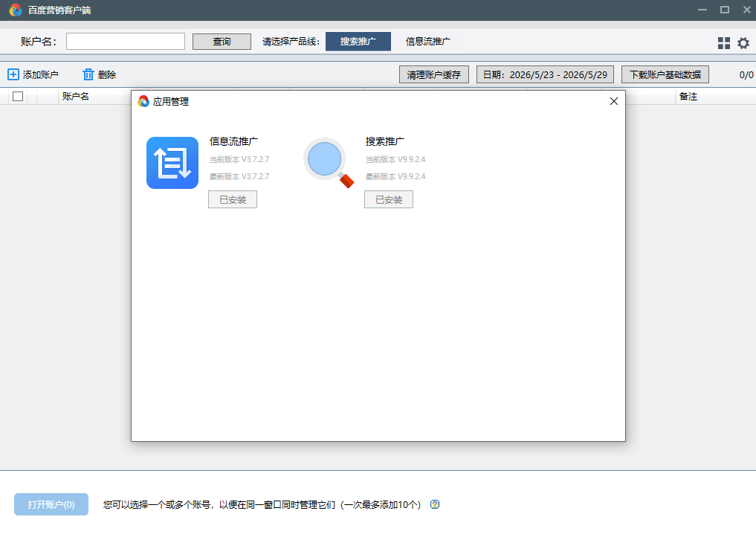This screenshot has height=537, width=756.
Task: Switch to 信息流推广 product line tab
Action: click(428, 42)
